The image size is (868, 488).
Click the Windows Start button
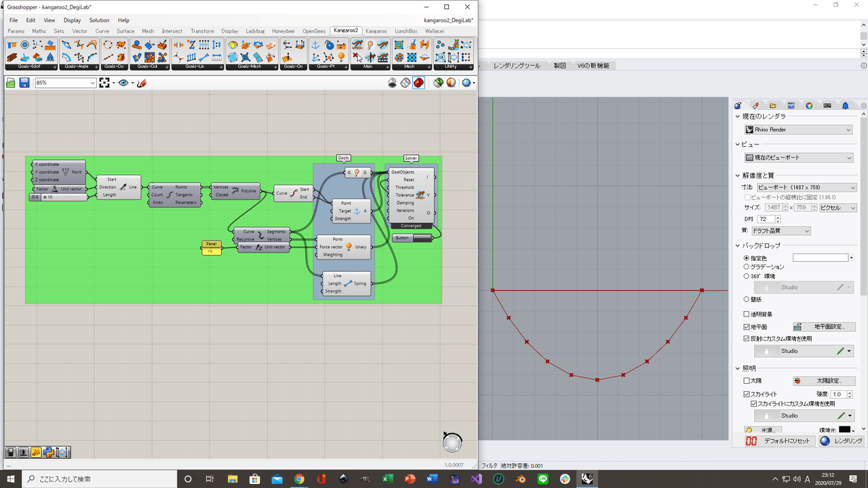click(11, 479)
